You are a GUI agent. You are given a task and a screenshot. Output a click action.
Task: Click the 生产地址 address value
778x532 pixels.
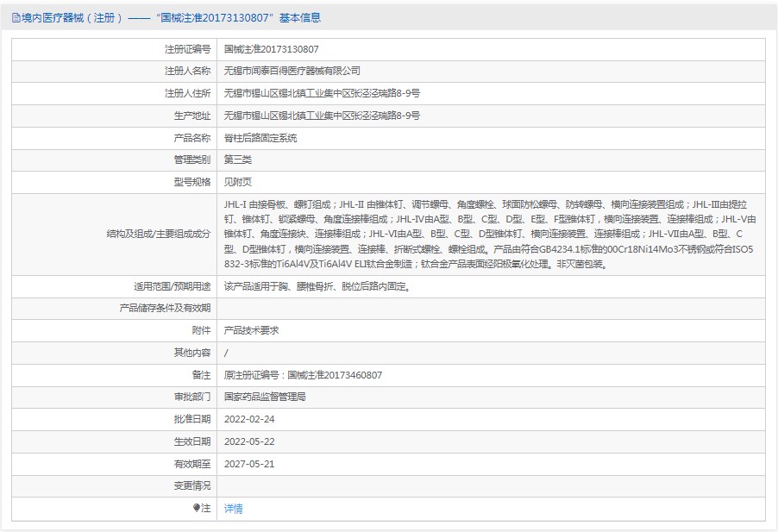tap(322, 116)
